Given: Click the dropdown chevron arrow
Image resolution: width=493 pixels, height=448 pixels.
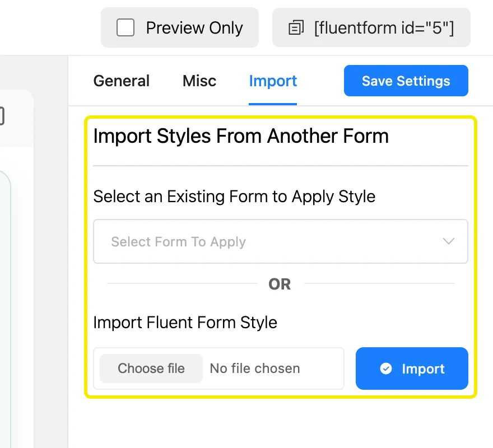Looking at the screenshot, I should coord(448,241).
